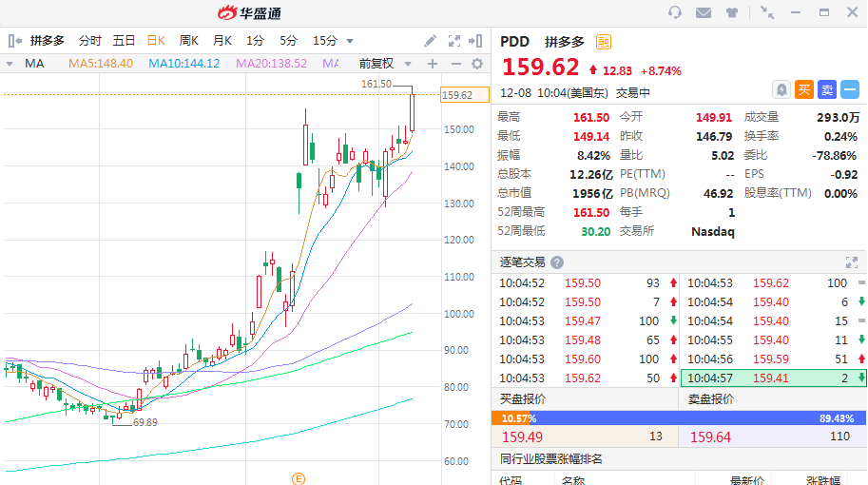Zoom out chart with minus icon
868x485 pixels.
point(455,65)
